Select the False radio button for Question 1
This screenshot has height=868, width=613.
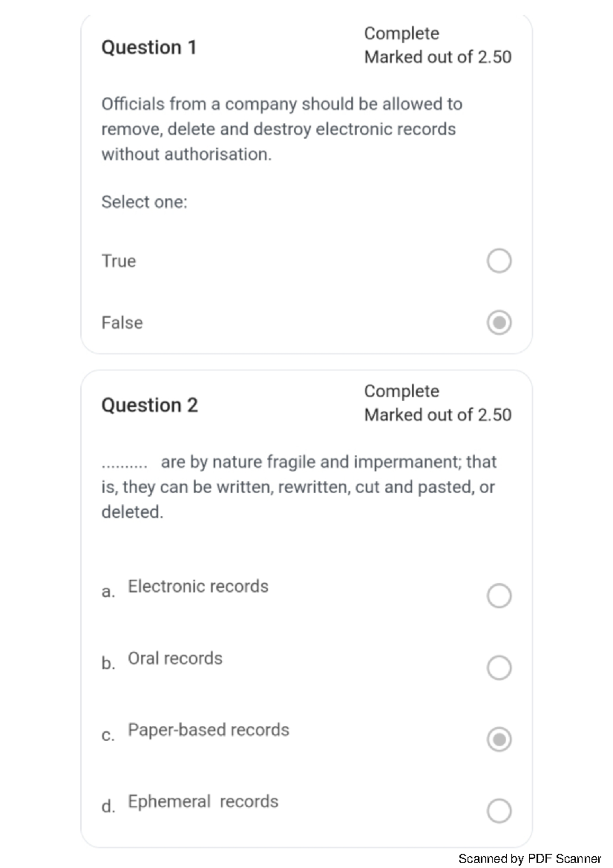click(x=499, y=323)
